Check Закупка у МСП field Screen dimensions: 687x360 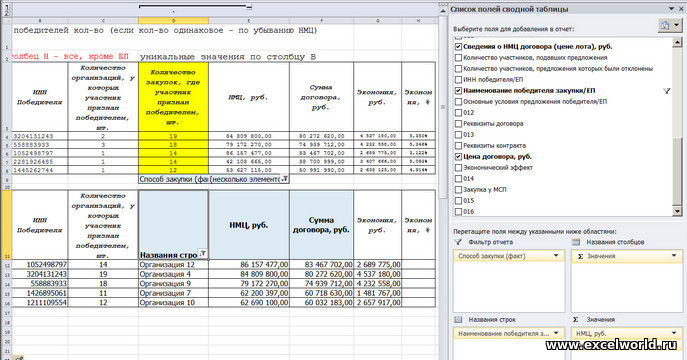point(458,190)
